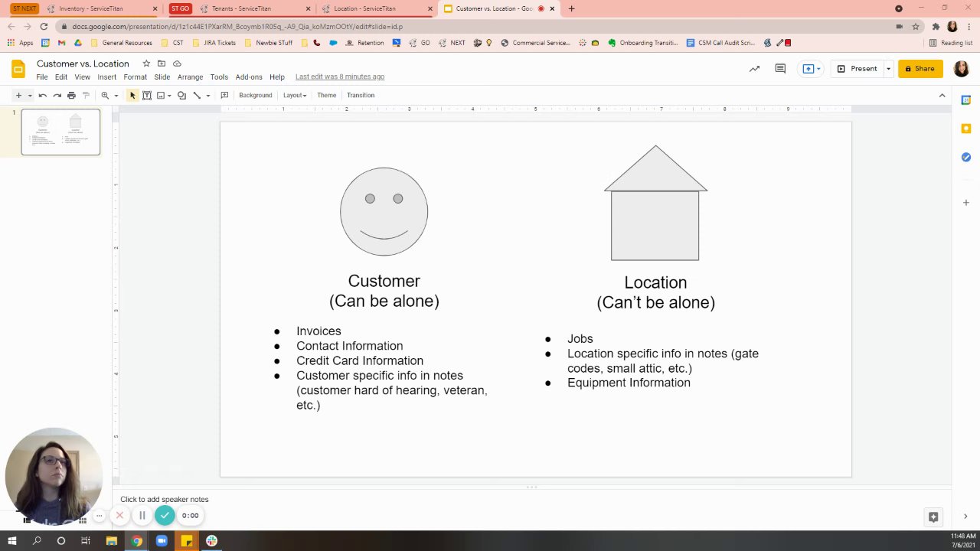The image size is (980, 551).
Task: Select slide 1 thumbnail in filmstrip
Action: (x=60, y=132)
